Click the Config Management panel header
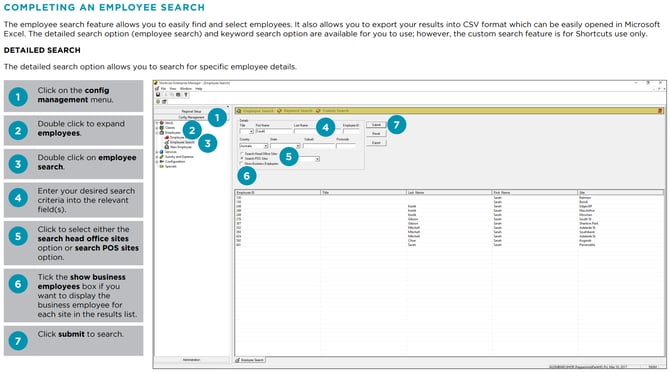 point(191,117)
